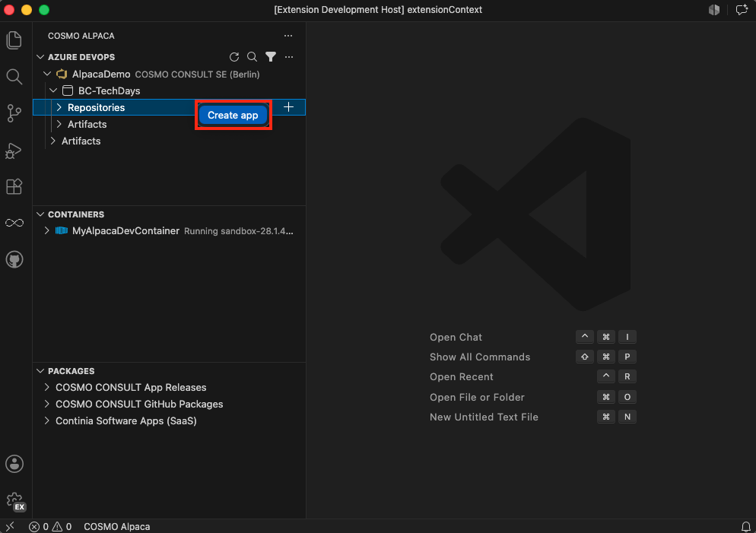Open the GitHub view in activity bar
This screenshot has width=756, height=533.
(14, 260)
